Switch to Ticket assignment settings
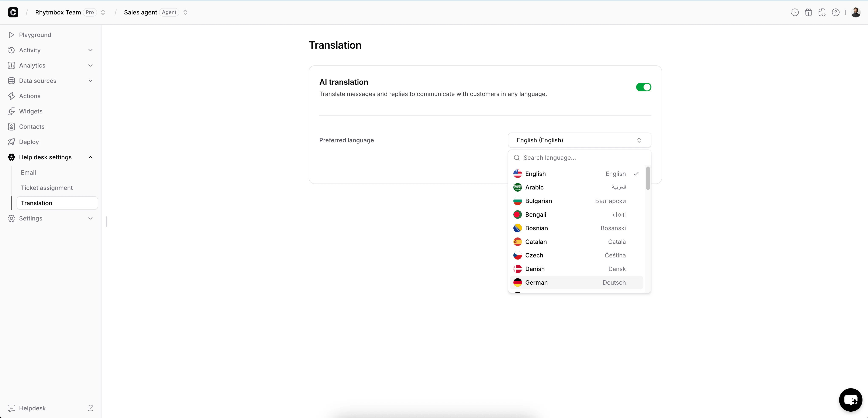The width and height of the screenshot is (868, 418). [x=47, y=187]
